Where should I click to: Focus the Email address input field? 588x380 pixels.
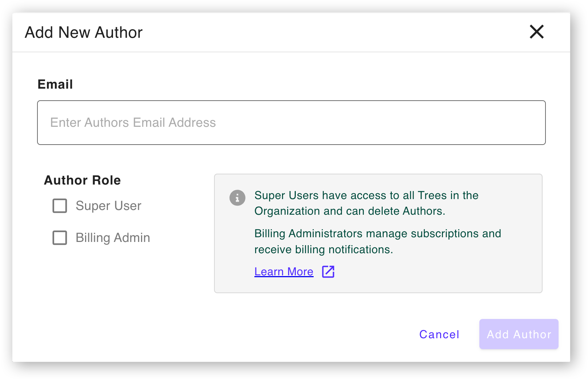(x=291, y=122)
